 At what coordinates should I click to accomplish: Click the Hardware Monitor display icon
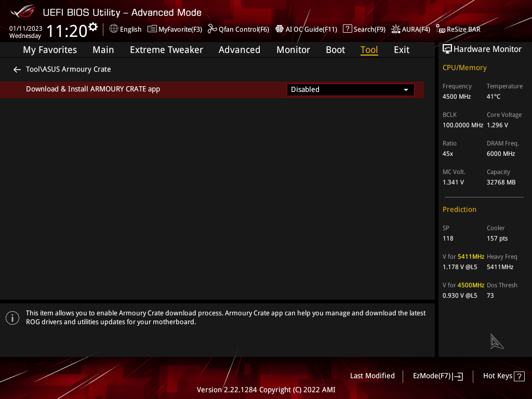coord(447,49)
